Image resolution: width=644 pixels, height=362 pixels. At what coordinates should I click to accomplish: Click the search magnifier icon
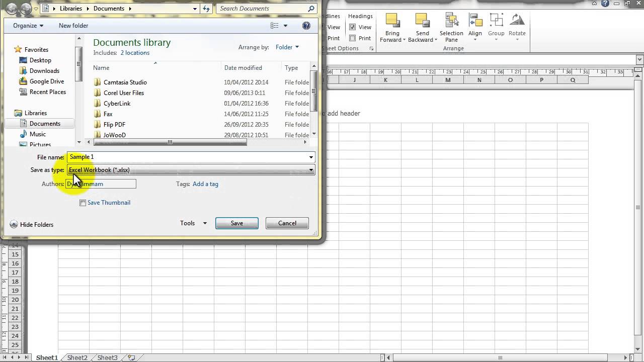pyautogui.click(x=311, y=9)
